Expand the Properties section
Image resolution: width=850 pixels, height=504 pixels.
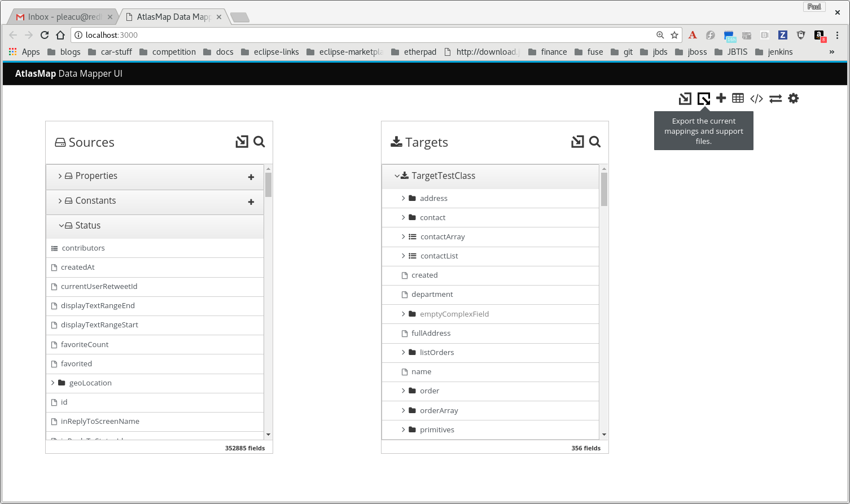coord(60,176)
